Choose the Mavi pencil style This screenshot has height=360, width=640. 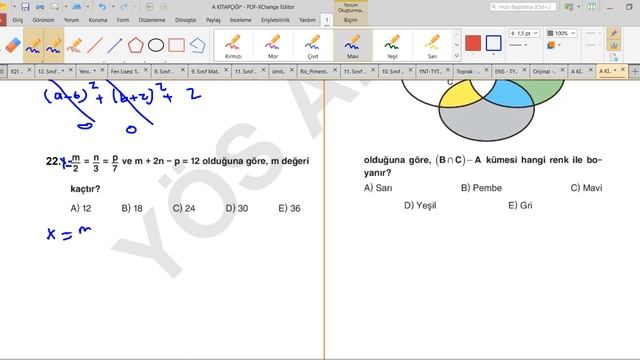pos(353,46)
